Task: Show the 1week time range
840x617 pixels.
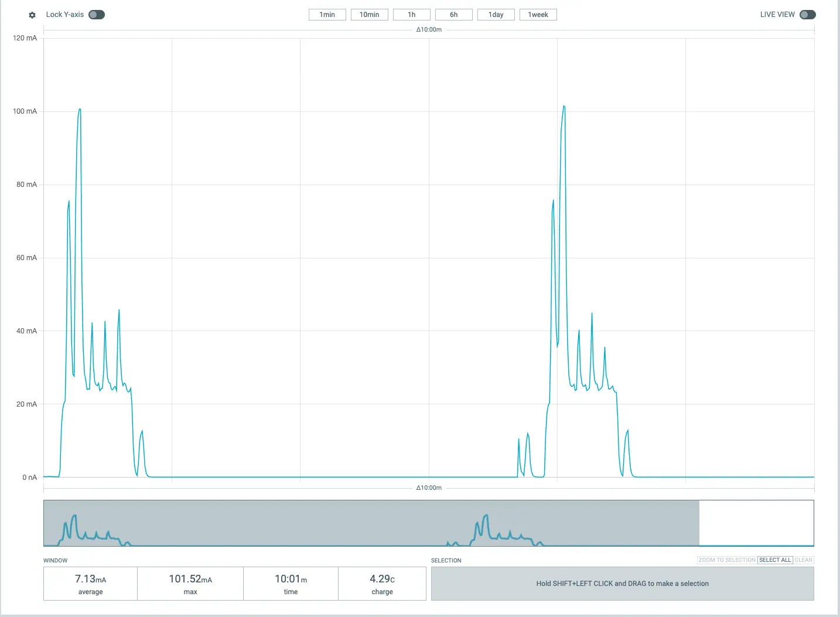Action: [x=538, y=15]
